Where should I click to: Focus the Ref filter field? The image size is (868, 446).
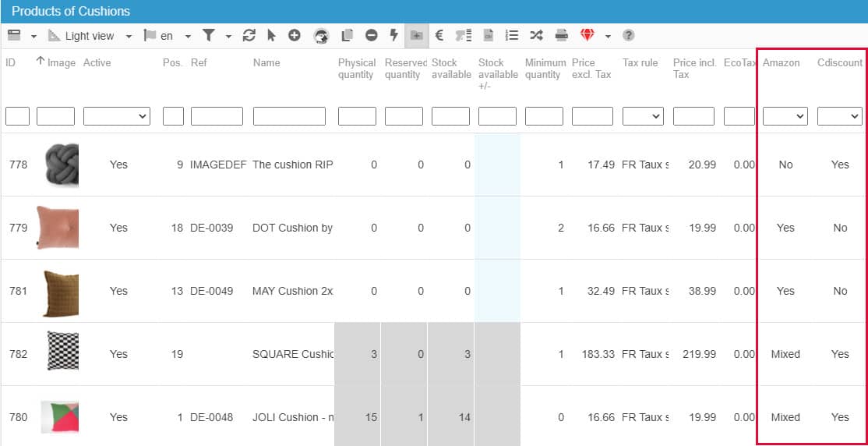coord(217,116)
